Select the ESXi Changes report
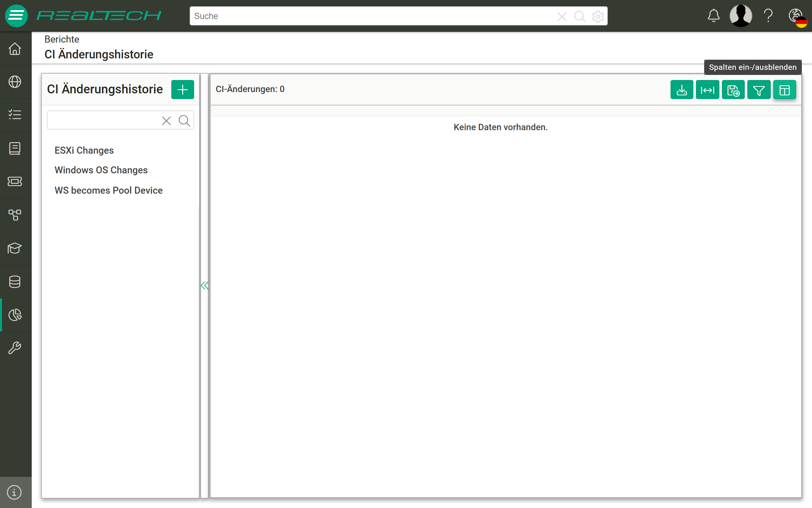 pyautogui.click(x=84, y=150)
